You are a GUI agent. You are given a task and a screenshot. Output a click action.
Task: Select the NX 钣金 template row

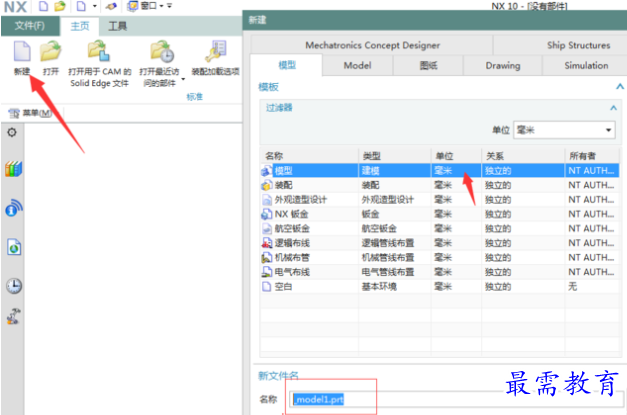[x=439, y=214]
